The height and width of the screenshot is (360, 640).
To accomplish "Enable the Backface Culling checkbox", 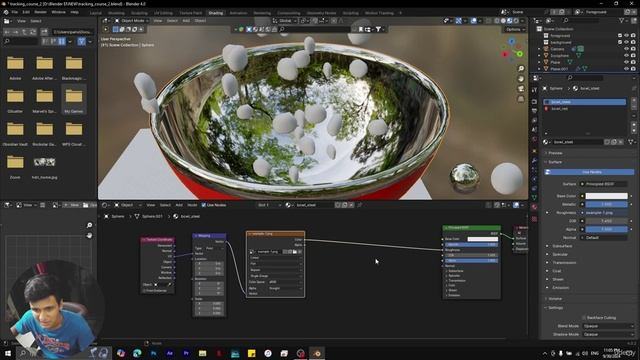I will (584, 318).
